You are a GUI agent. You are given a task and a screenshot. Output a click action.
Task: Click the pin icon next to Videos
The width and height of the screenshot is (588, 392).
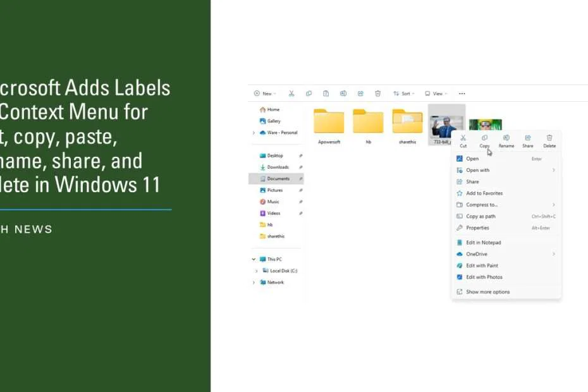(302, 212)
